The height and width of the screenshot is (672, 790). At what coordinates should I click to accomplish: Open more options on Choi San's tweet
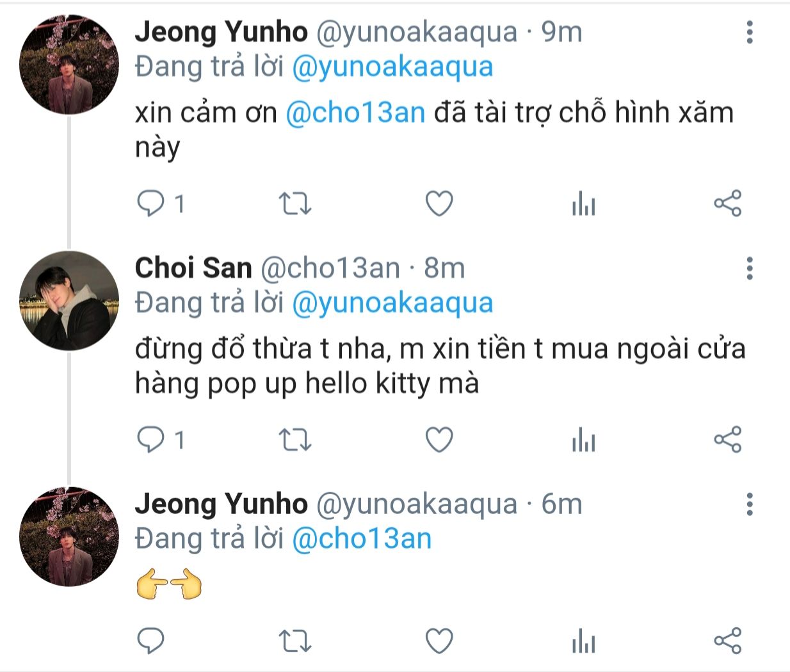click(749, 268)
